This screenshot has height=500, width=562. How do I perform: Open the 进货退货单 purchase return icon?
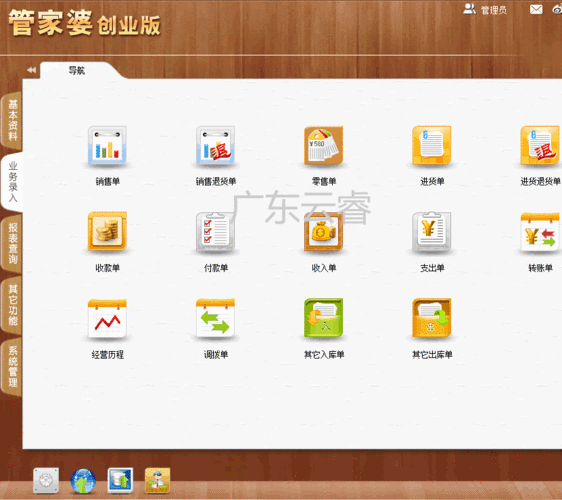540,145
